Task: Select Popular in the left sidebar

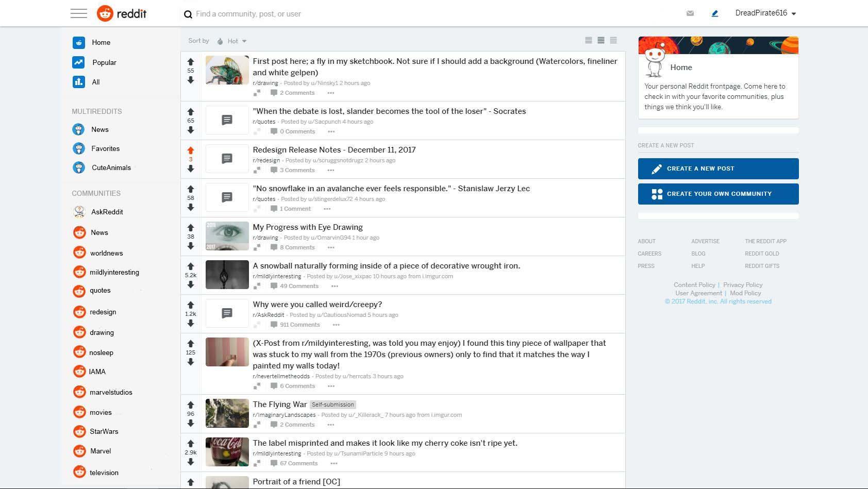Action: pyautogui.click(x=104, y=62)
